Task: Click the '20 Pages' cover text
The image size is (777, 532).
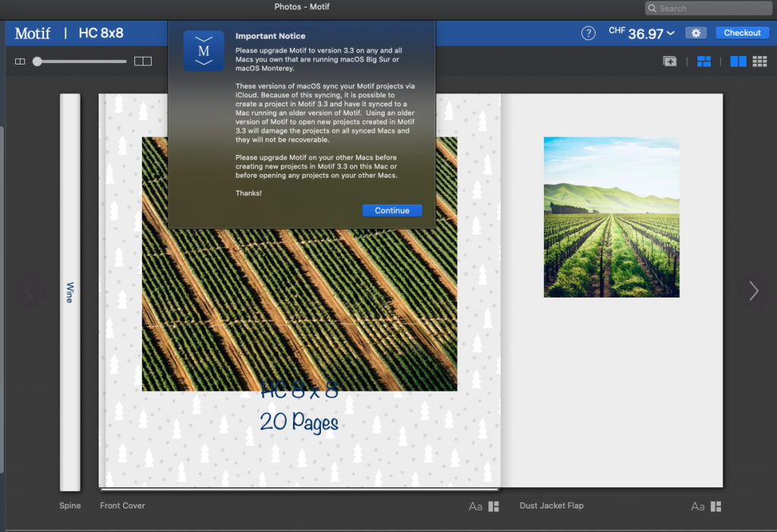Action: coord(299,422)
